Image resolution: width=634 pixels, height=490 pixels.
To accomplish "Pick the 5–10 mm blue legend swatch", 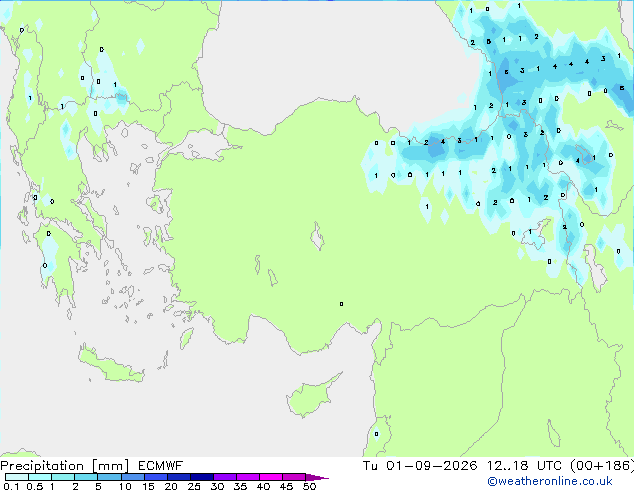I will click(109, 477).
